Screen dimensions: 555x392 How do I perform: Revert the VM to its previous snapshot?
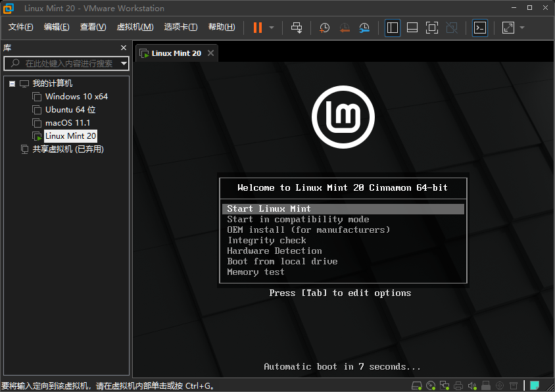click(345, 28)
